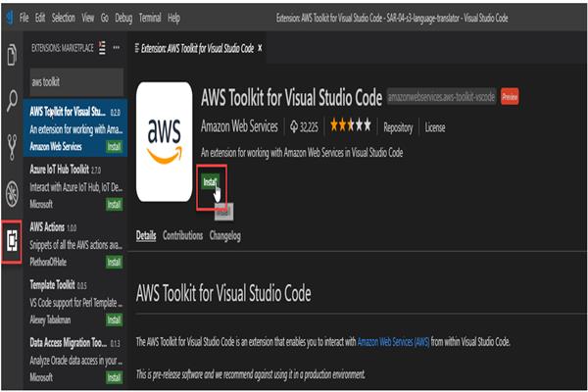Open the Source Control view
This screenshot has height=392, width=588.
[13, 146]
